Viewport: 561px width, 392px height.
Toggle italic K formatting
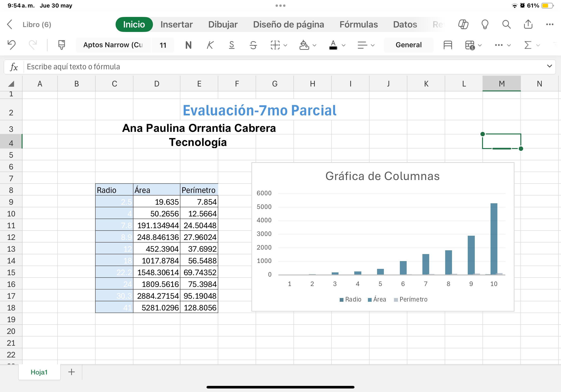pyautogui.click(x=210, y=45)
